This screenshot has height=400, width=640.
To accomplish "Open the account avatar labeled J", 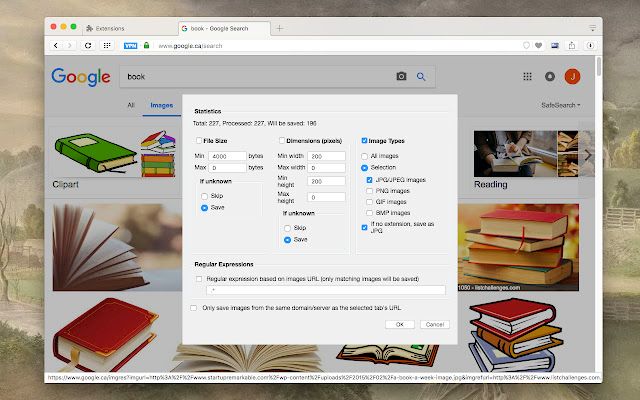I will click(572, 76).
